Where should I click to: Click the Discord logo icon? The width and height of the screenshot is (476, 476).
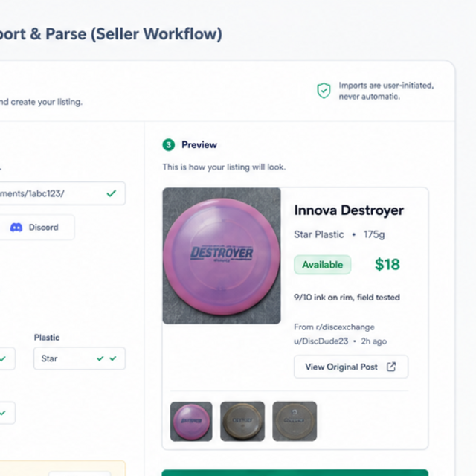16,228
